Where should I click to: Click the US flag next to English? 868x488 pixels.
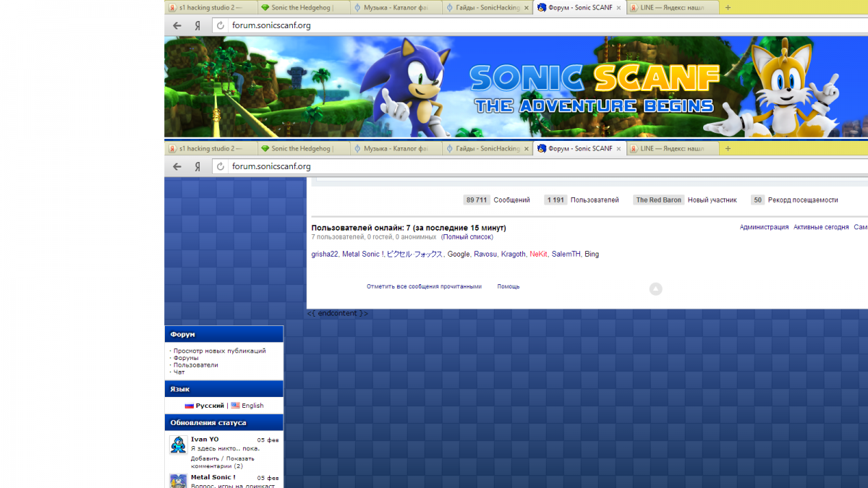(235, 406)
